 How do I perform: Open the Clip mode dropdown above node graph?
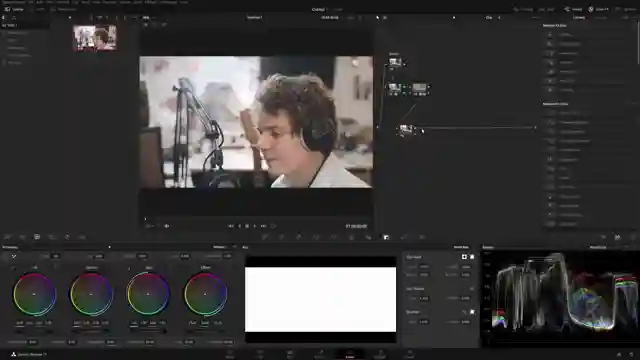point(493,18)
